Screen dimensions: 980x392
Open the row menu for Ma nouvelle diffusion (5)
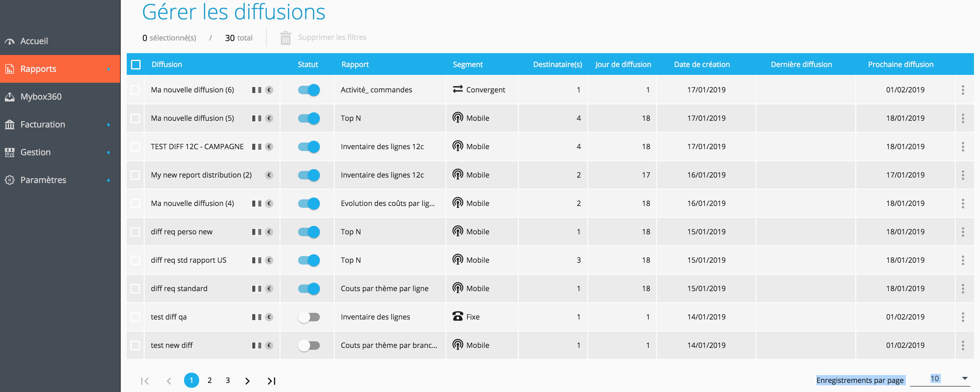pos(963,118)
